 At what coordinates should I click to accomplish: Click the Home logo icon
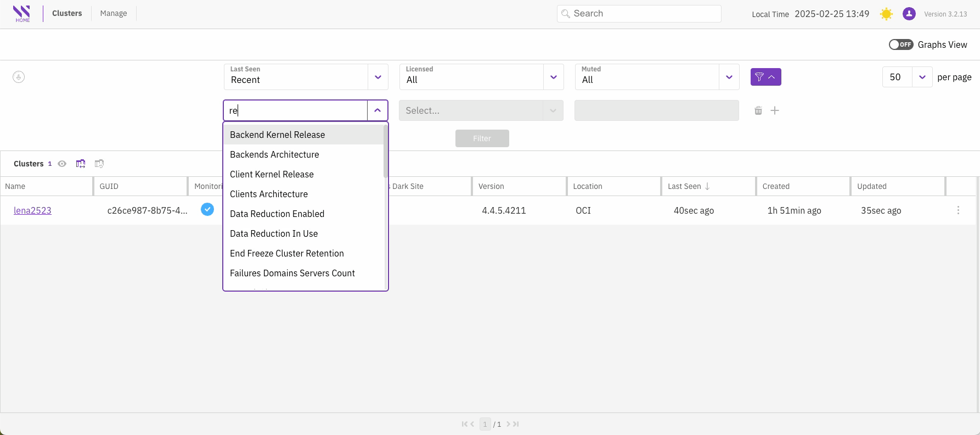[22, 14]
